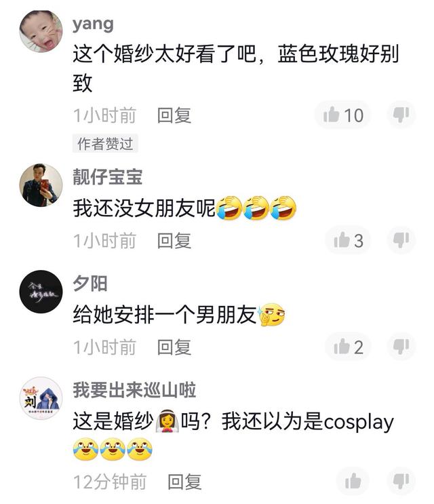The height and width of the screenshot is (504, 434).
Task: Like yang's comment about the wedding dress
Action: (342, 115)
